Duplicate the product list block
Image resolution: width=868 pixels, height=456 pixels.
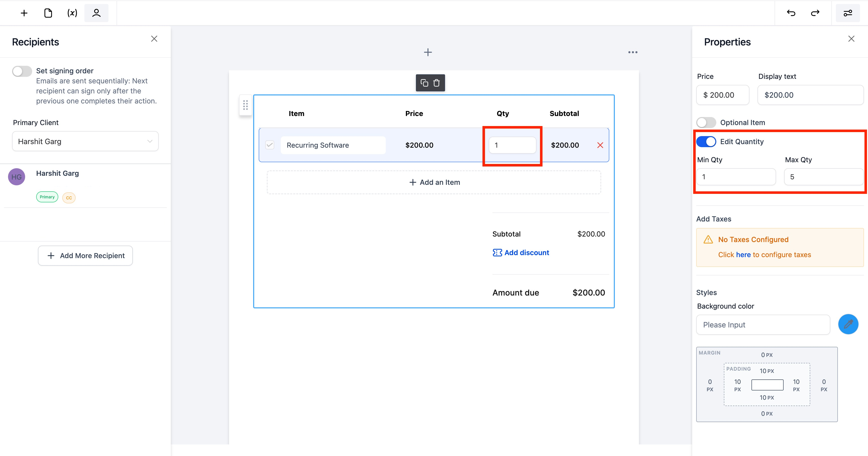(424, 83)
